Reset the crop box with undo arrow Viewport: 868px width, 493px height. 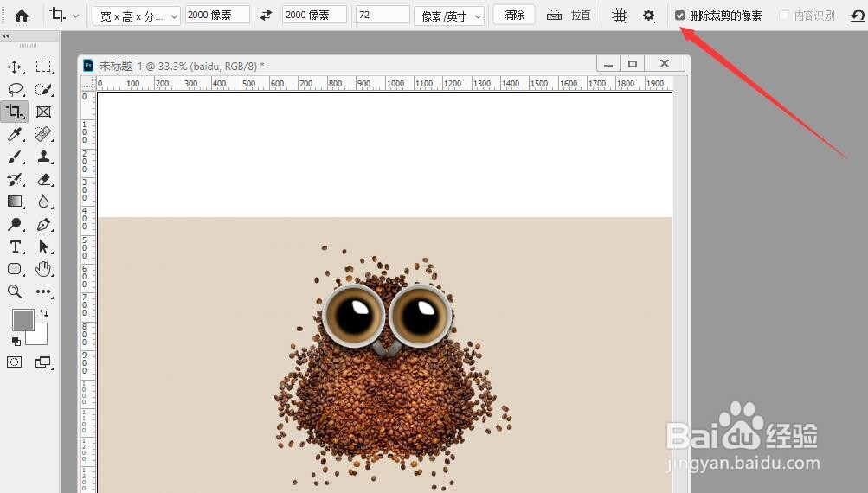point(858,16)
